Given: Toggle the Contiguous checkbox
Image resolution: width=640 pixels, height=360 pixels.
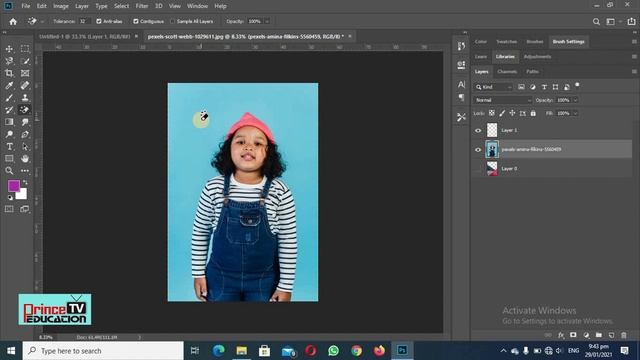Looking at the screenshot, I should tap(136, 21).
